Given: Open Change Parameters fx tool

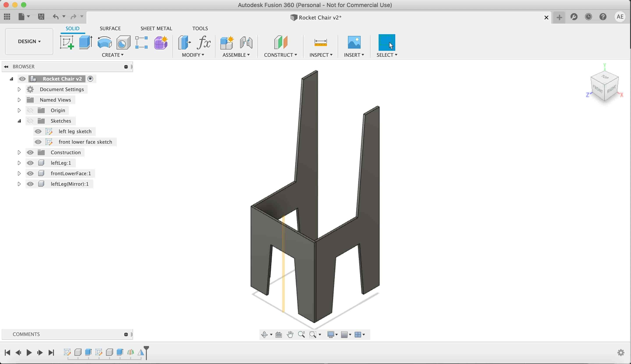Looking at the screenshot, I should 204,42.
